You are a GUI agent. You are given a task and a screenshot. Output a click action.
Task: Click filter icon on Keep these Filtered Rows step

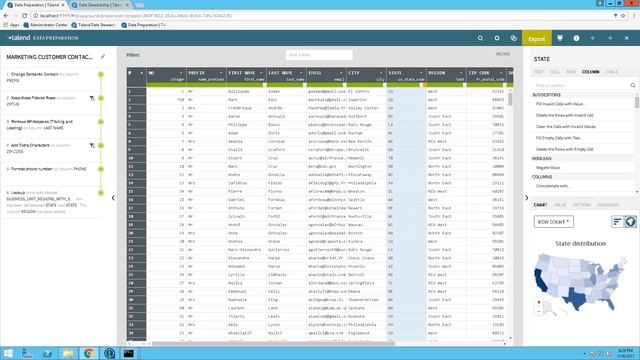point(92,98)
